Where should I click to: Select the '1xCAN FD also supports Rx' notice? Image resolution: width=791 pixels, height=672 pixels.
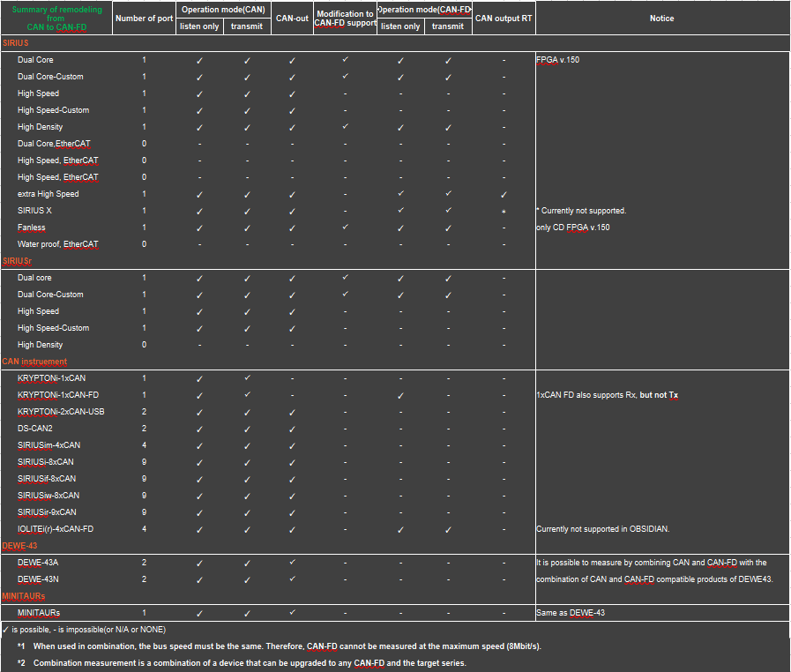pos(607,394)
